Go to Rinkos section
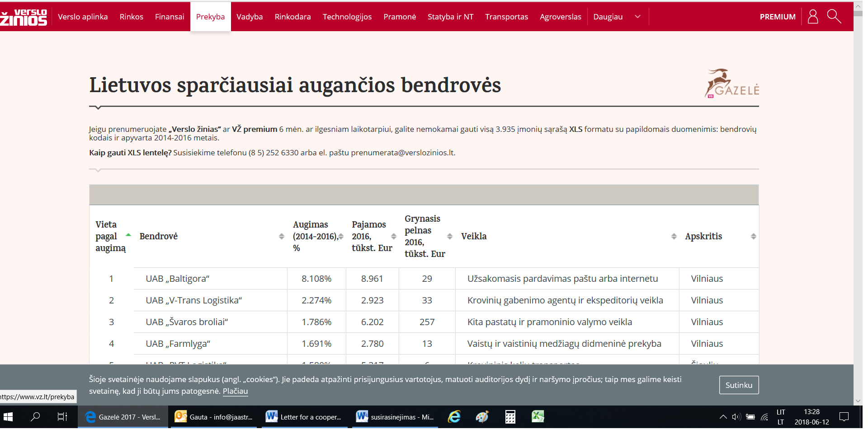868x429 pixels. point(132,17)
